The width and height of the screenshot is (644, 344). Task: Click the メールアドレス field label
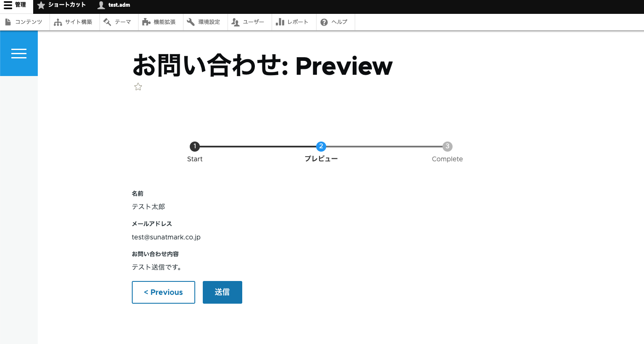(152, 224)
